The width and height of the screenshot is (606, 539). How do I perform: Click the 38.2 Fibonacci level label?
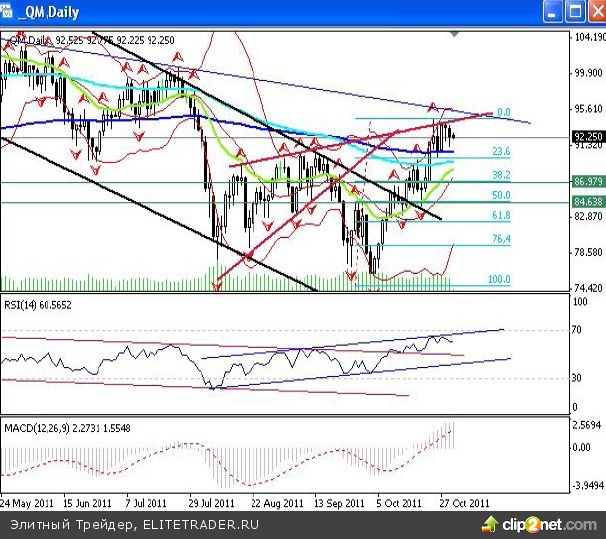point(502,174)
